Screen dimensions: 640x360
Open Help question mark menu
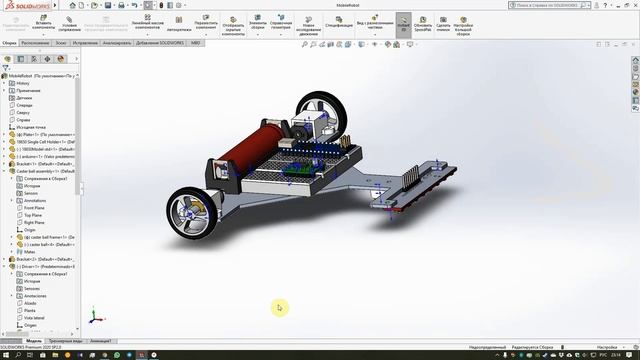(605, 5)
